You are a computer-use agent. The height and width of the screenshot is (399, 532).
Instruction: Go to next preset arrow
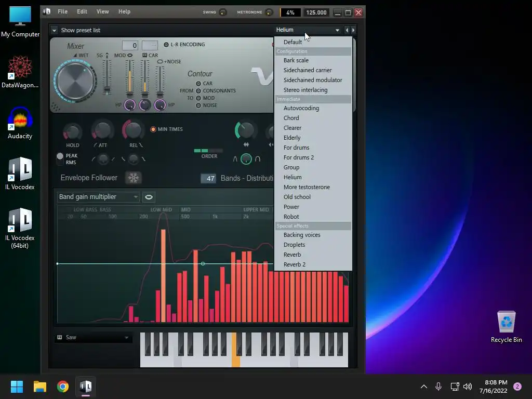[353, 30]
